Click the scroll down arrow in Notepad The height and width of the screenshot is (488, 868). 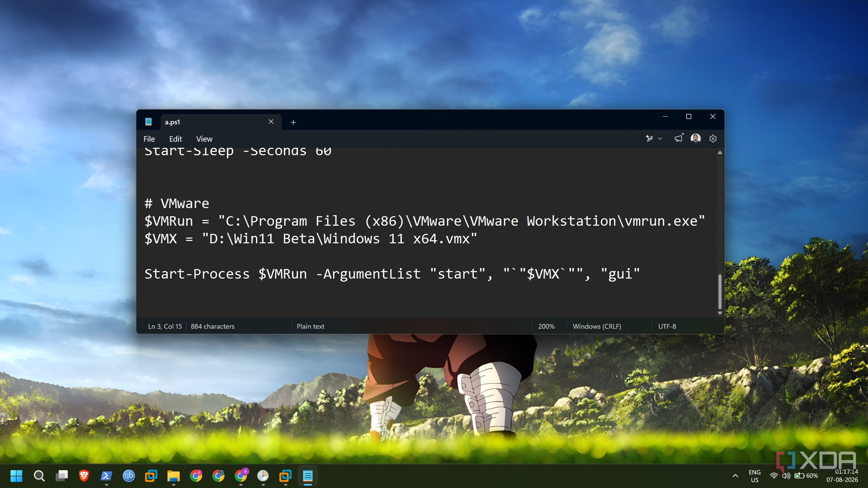point(720,313)
